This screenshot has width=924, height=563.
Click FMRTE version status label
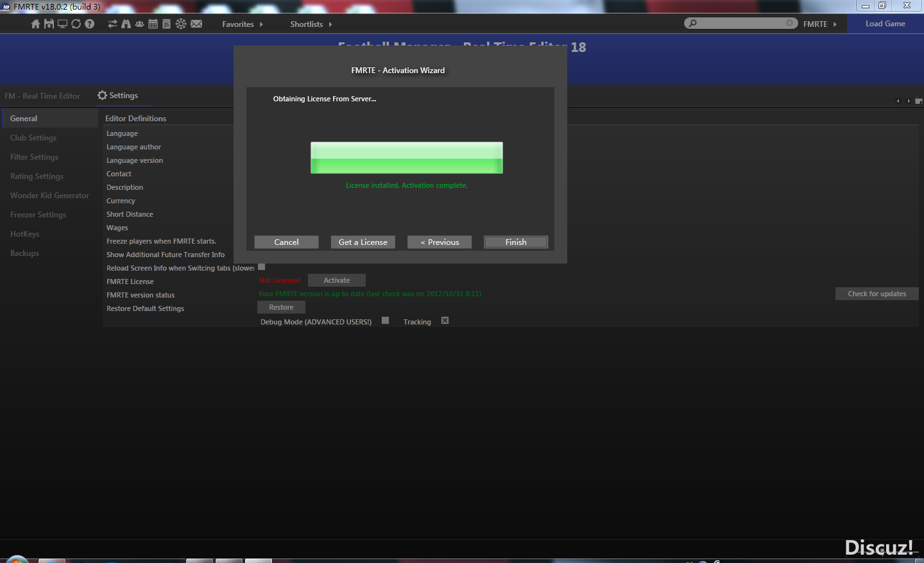(x=141, y=295)
